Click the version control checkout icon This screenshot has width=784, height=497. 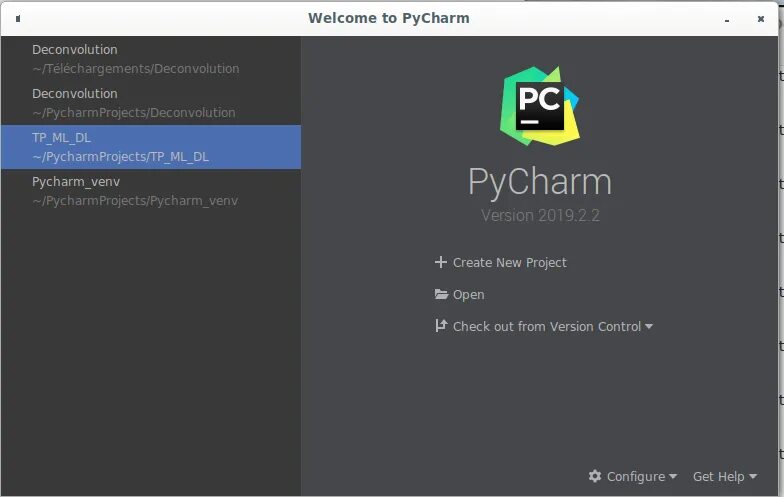(x=441, y=326)
